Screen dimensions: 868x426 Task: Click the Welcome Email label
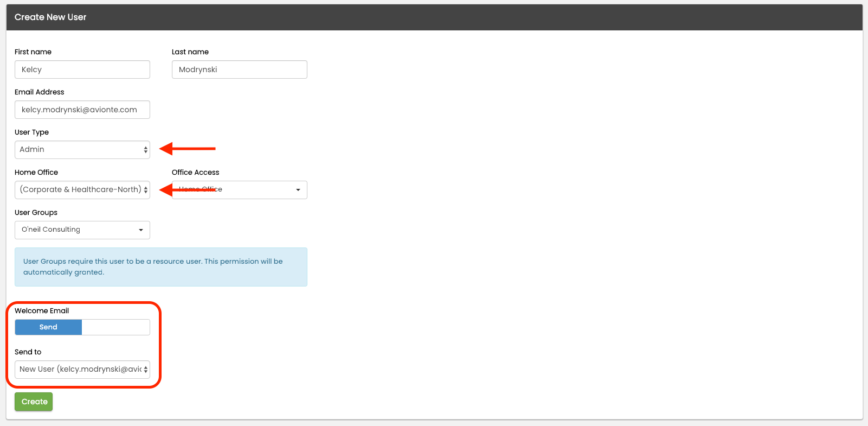point(42,311)
